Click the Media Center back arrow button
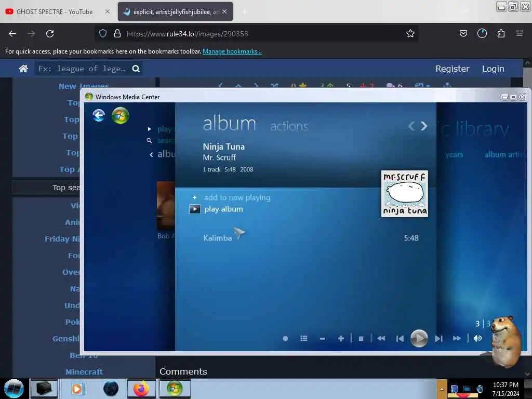 (99, 115)
